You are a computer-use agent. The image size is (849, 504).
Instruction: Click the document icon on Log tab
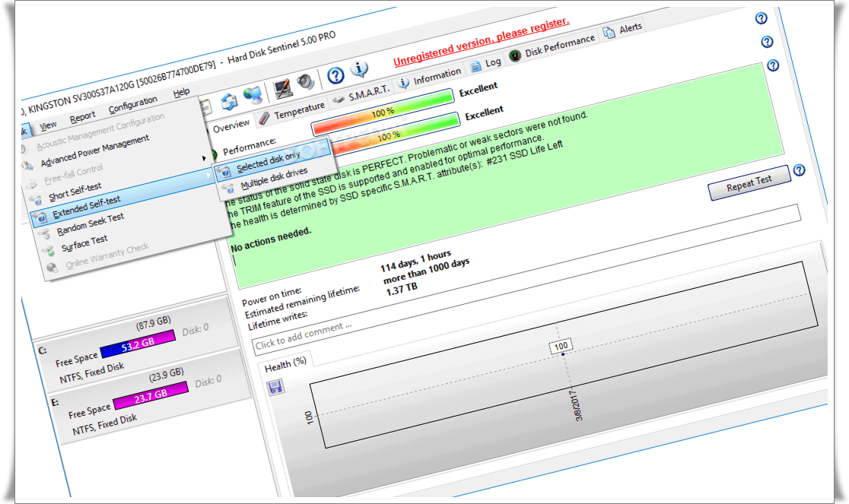pyautogui.click(x=475, y=66)
